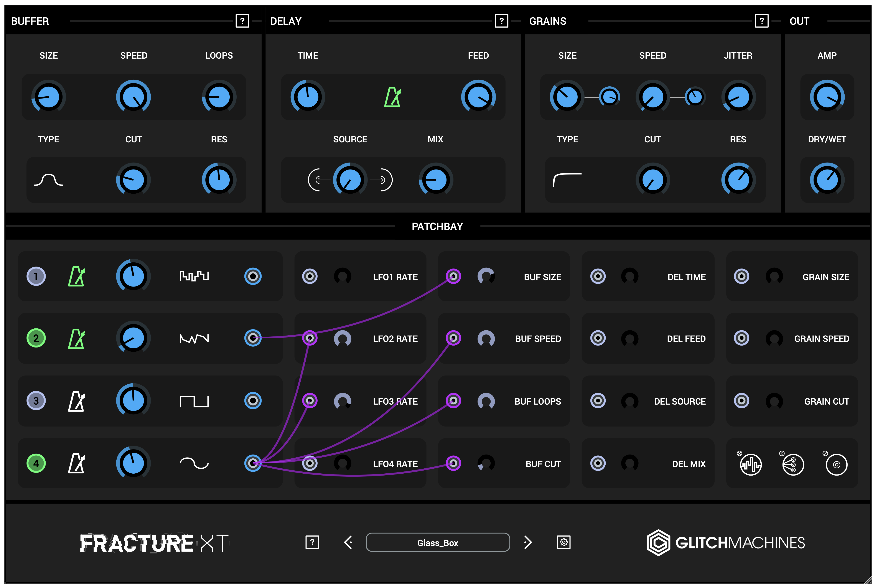Click the BUF SPEED modulation amount knob

point(486,339)
